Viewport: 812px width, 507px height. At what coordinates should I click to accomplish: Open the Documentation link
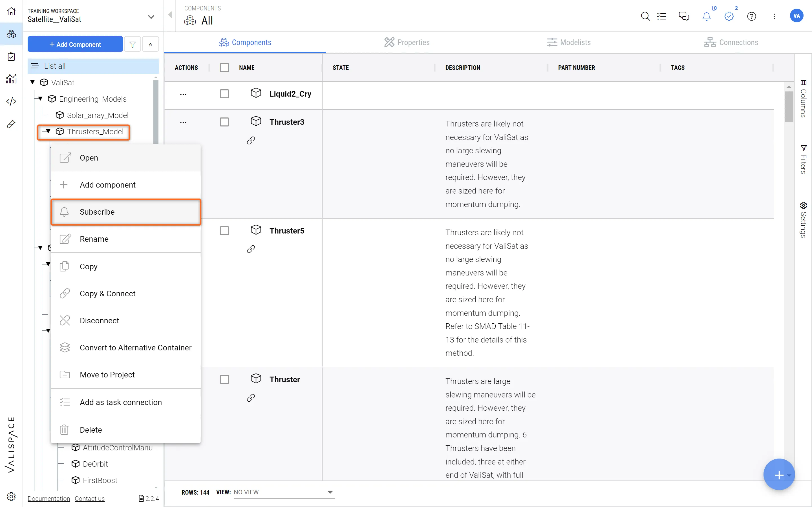pyautogui.click(x=49, y=499)
